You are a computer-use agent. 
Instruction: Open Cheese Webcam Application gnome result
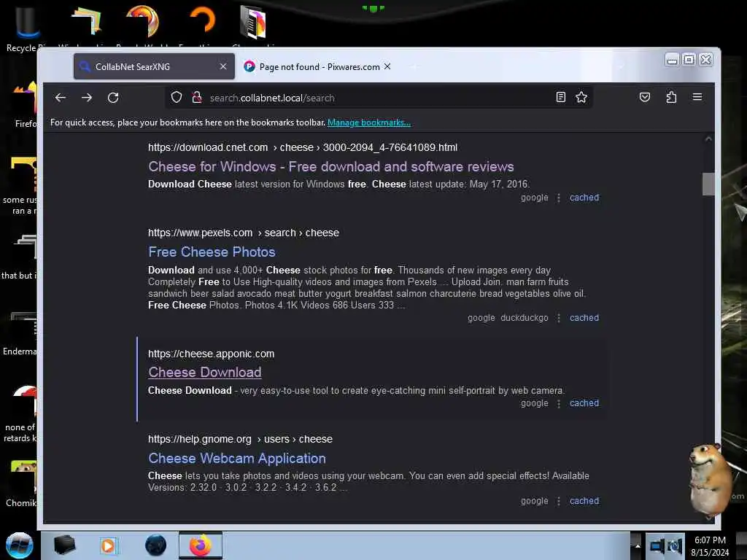(237, 458)
